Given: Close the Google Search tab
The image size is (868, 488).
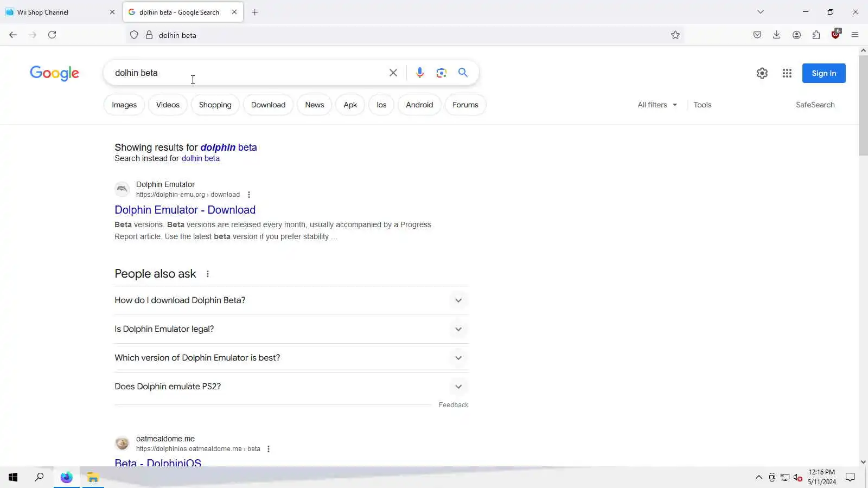Looking at the screenshot, I should coord(234,12).
